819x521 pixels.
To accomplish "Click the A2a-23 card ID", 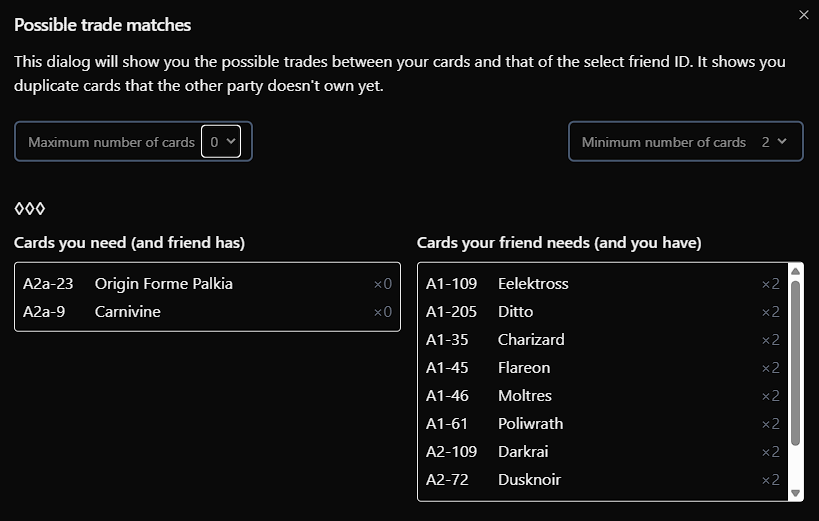I will click(48, 284).
